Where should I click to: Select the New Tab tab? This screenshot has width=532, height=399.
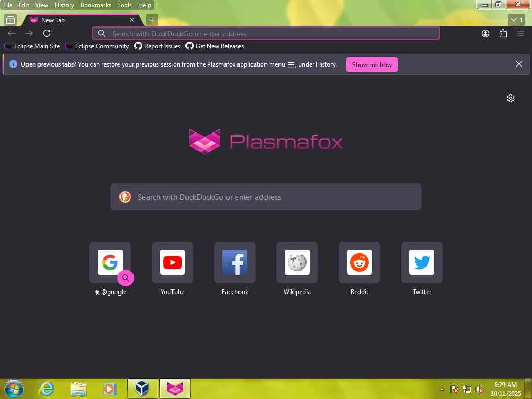pos(82,20)
